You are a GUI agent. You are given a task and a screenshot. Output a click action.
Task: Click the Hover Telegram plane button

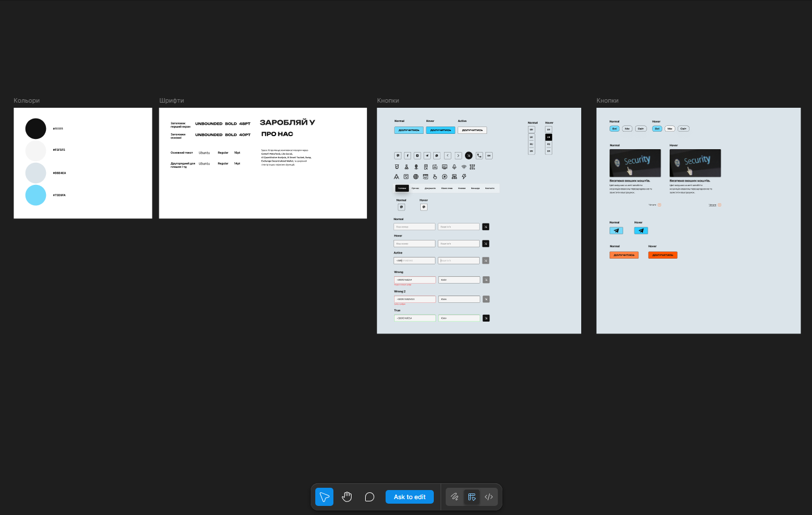641,230
